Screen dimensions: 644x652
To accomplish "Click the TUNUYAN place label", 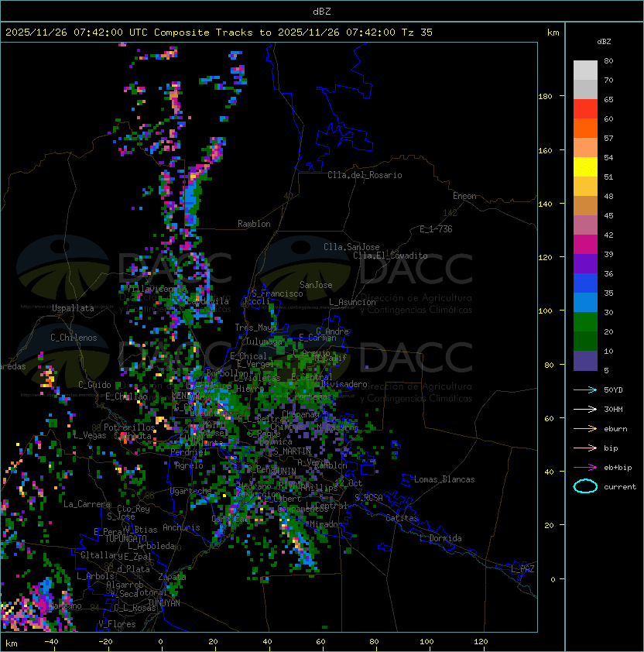I will point(164,603).
